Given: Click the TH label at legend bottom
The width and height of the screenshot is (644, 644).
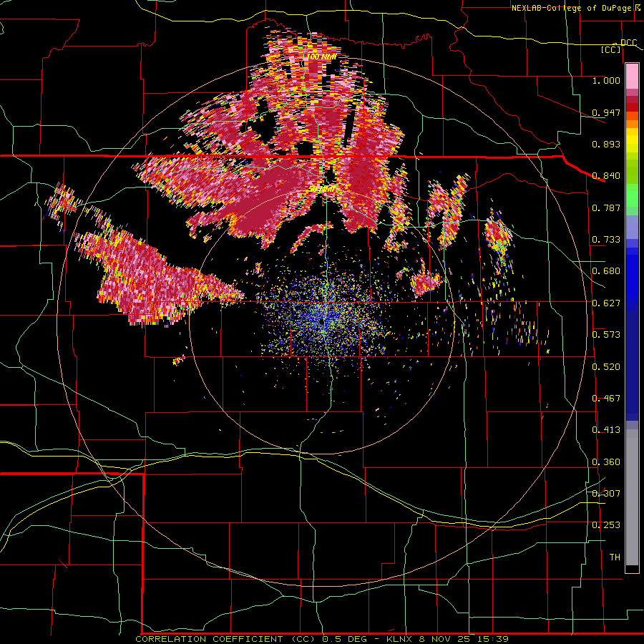Looking at the screenshot, I should click(x=615, y=557).
